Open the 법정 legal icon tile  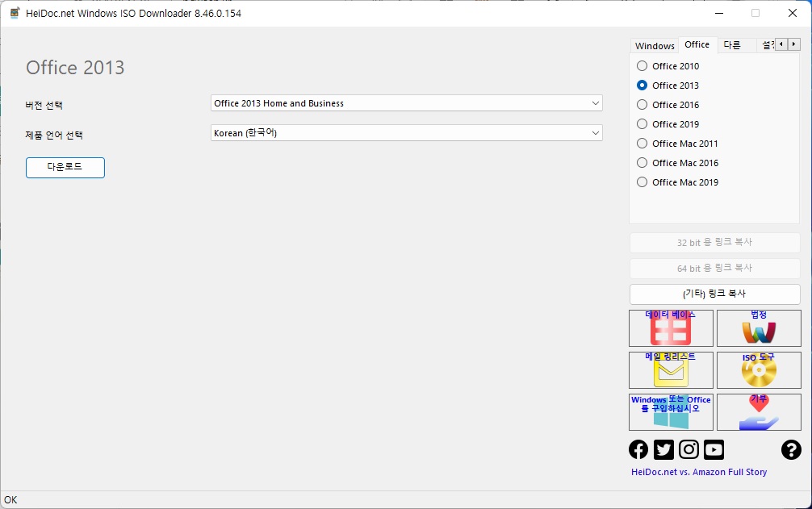click(759, 328)
